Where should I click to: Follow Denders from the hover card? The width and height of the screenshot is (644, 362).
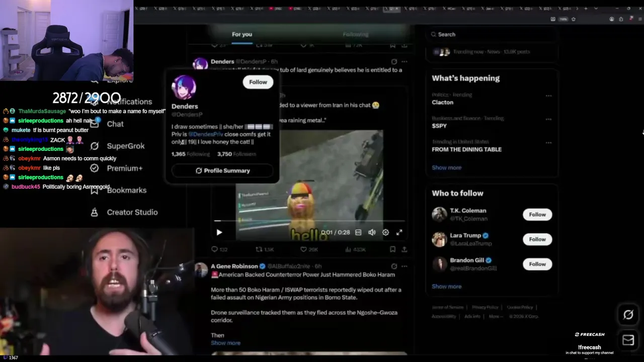(258, 82)
